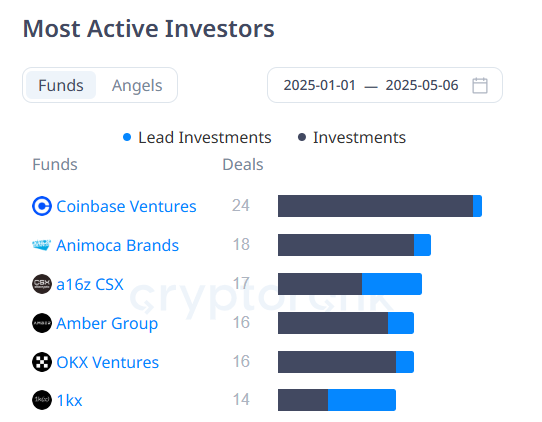The height and width of the screenshot is (422, 542).
Task: Open the calendar icon in date picker
Action: tap(480, 85)
